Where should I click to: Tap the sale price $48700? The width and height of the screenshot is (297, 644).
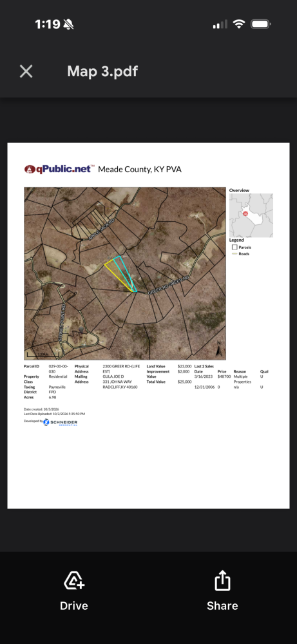(x=224, y=376)
